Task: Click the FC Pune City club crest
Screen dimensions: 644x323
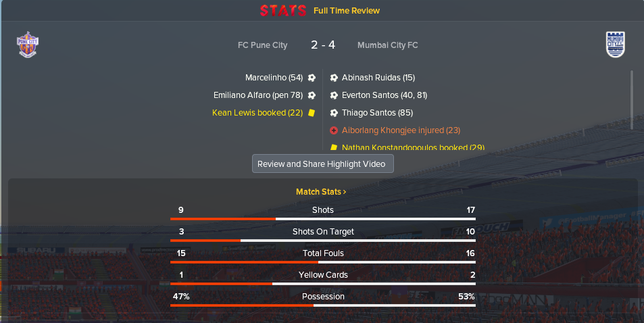Action: pos(28,45)
